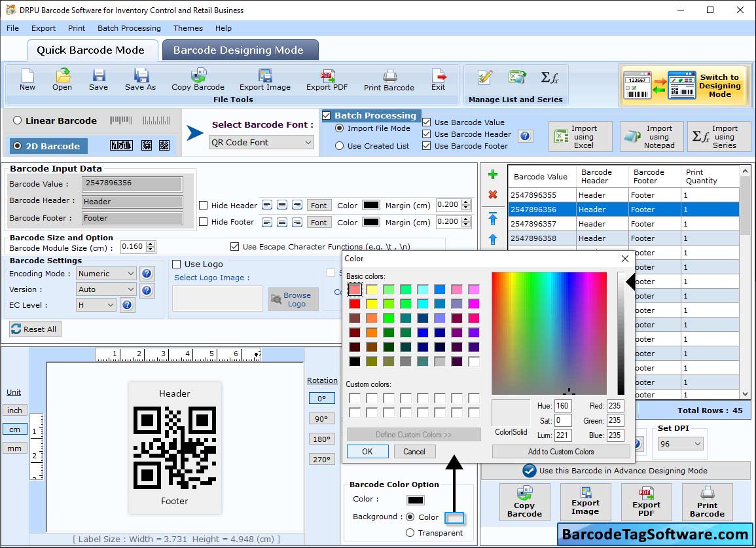
Task: Switch to Quick Barcode Mode tab
Action: [92, 50]
